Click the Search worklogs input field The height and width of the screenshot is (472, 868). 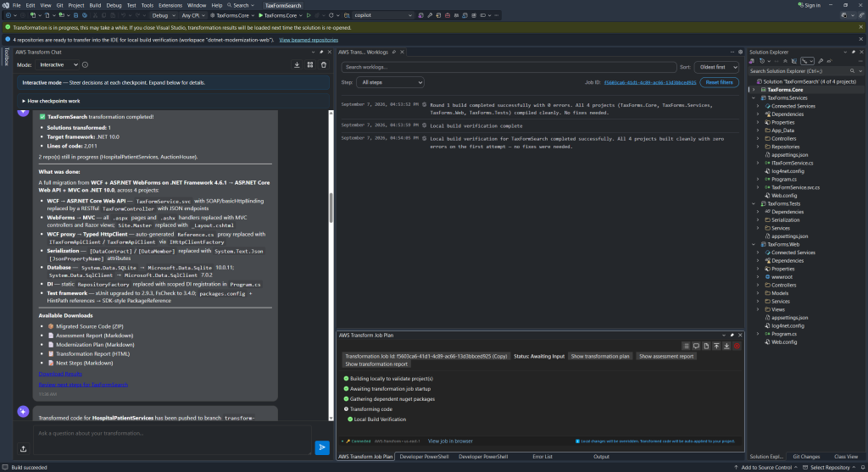(509, 67)
